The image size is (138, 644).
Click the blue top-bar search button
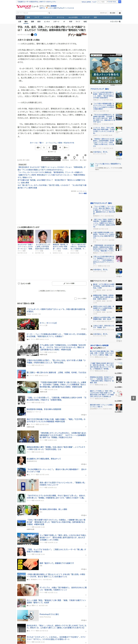[120, 2]
